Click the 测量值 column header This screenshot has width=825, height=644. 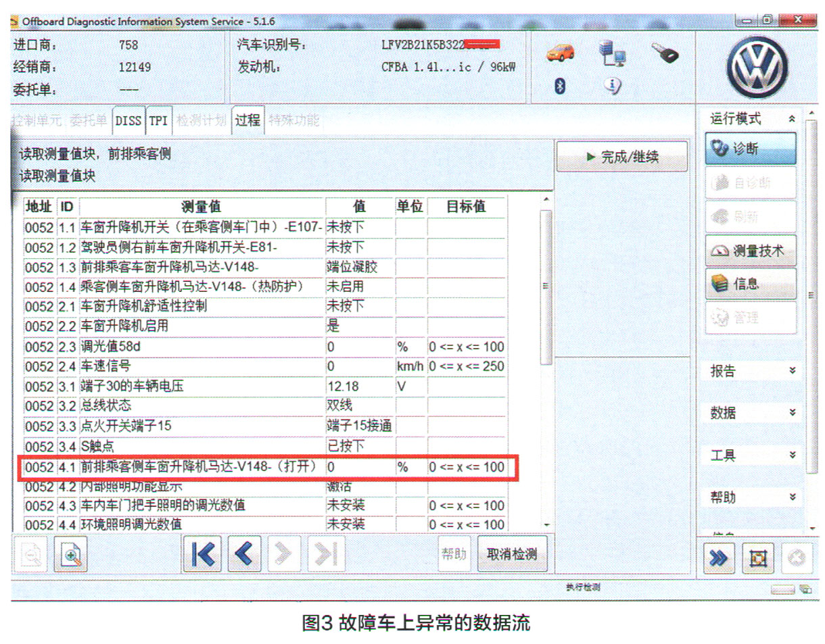(202, 206)
